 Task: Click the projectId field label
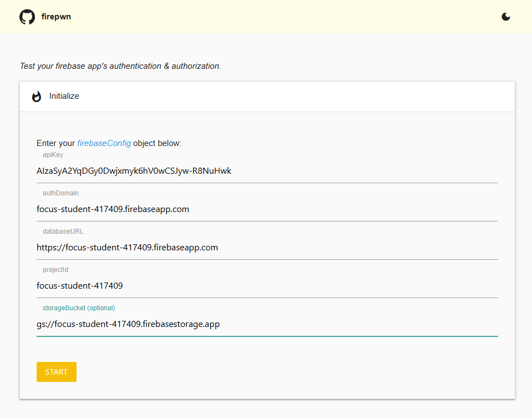point(55,270)
